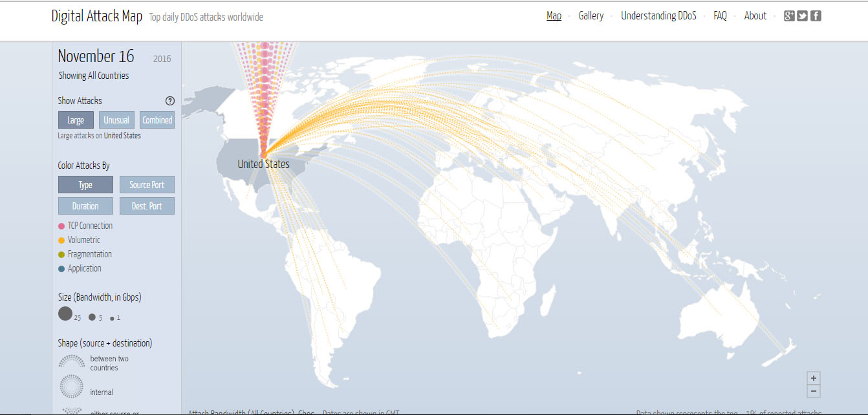Go to Understanding DDoS page

coord(658,16)
